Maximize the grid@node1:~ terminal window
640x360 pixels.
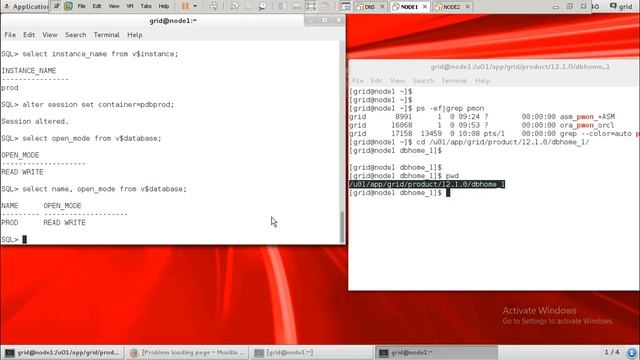(x=325, y=20)
